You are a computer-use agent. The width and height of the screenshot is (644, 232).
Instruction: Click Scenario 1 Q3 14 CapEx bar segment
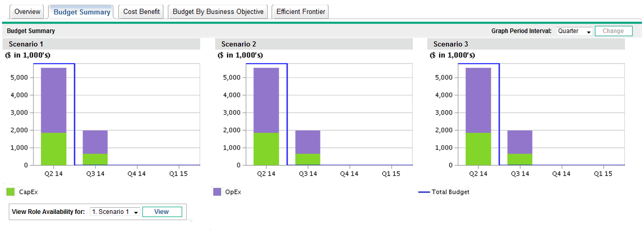click(95, 159)
